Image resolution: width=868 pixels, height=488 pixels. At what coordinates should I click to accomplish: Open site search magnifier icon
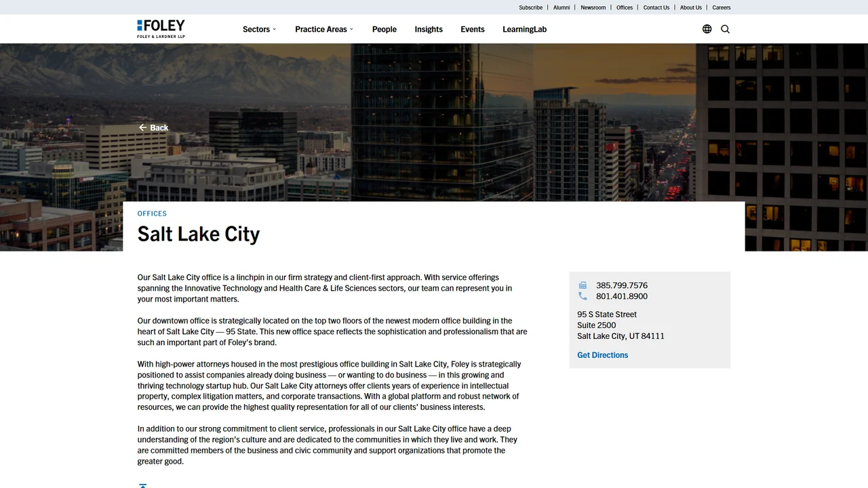point(726,29)
